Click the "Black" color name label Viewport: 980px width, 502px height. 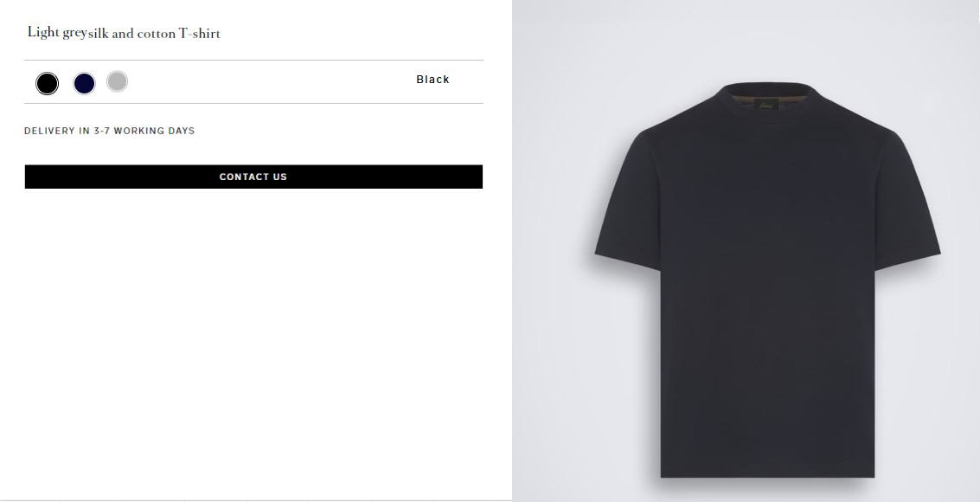[432, 80]
